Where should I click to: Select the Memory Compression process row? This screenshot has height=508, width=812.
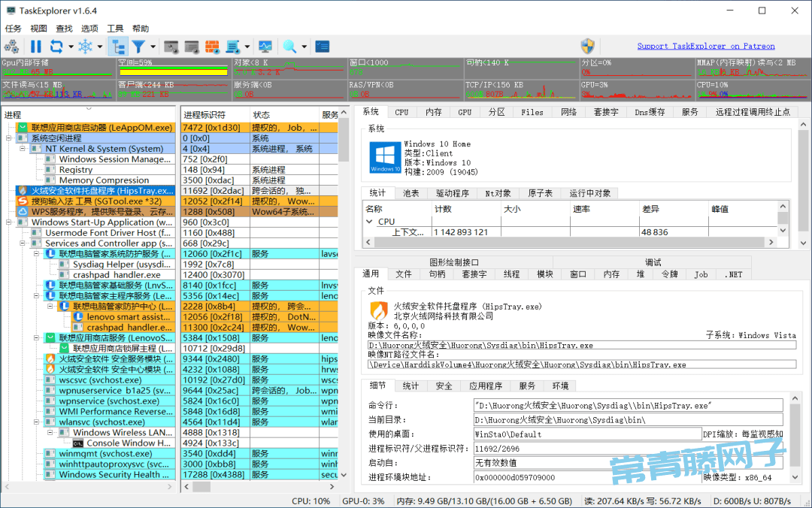pos(104,180)
